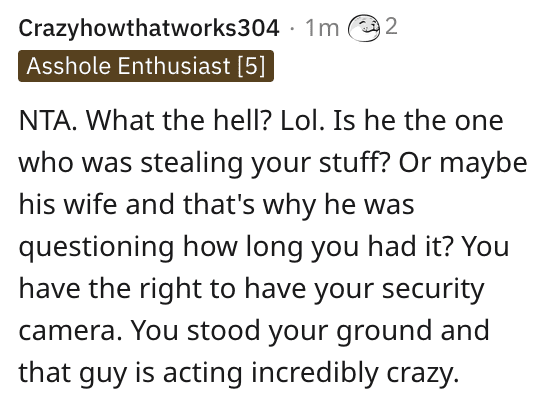Click the phrase "his wife and that's why"
The width and height of the screenshot is (546, 410).
point(167,204)
